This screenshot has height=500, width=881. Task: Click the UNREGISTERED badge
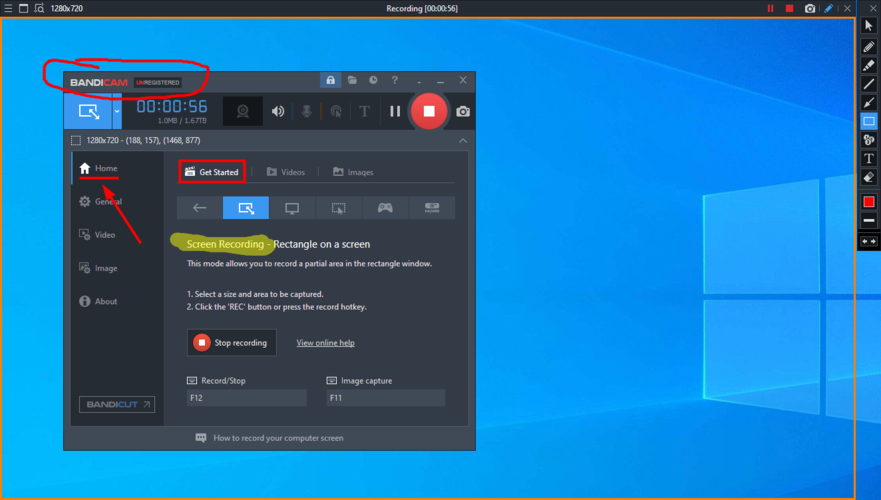(x=158, y=83)
